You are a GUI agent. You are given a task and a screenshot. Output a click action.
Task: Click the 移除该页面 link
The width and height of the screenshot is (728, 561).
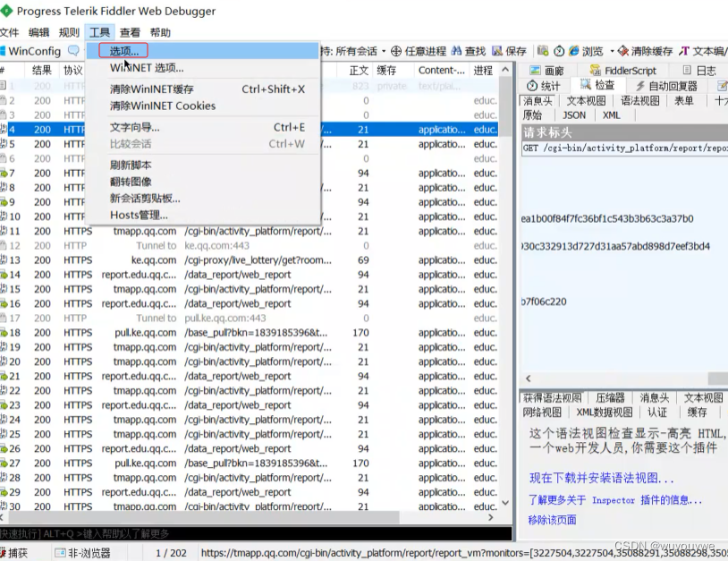[x=552, y=520]
